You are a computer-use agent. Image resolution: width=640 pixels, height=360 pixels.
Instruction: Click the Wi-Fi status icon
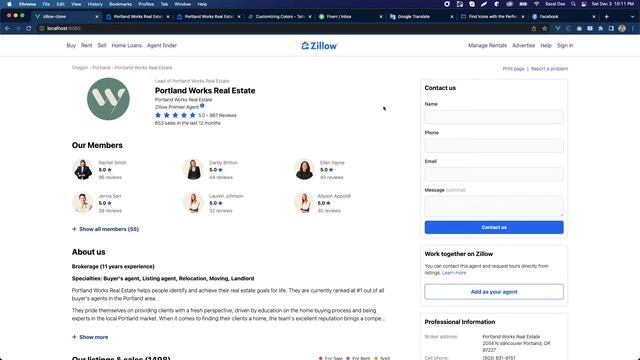tap(536, 4)
